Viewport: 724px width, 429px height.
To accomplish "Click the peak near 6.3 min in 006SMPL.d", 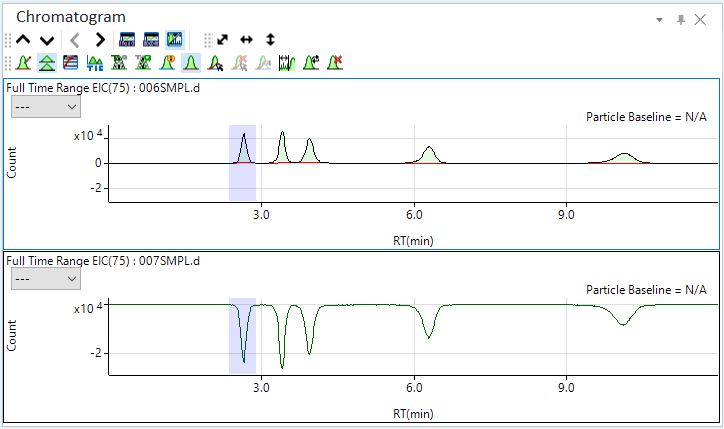I will click(x=429, y=156).
